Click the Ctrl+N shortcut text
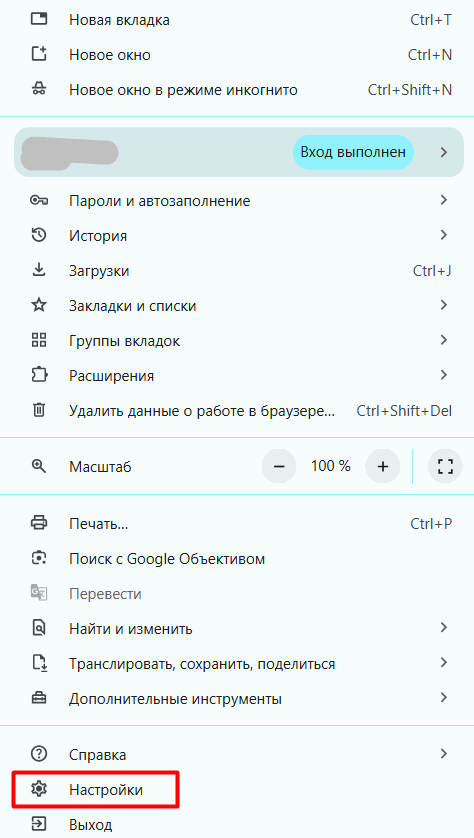 (430, 55)
